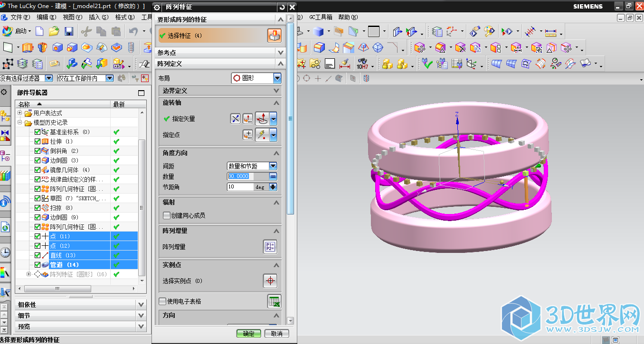Enable the 使用电子表格 checkbox
The image size is (644, 344).
162,301
